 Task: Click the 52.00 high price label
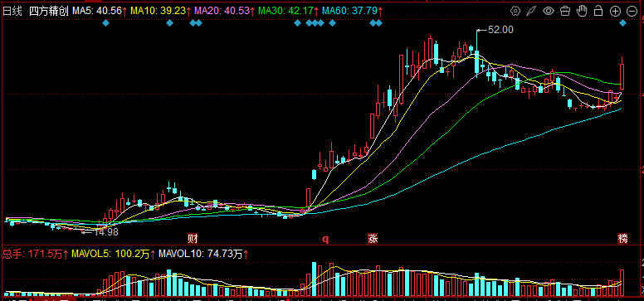pos(500,30)
